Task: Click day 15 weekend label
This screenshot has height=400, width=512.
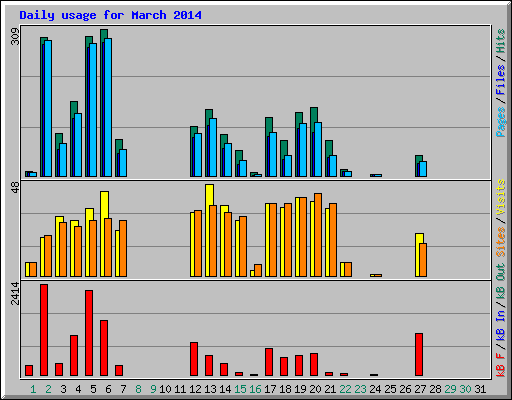Action: [x=240, y=389]
